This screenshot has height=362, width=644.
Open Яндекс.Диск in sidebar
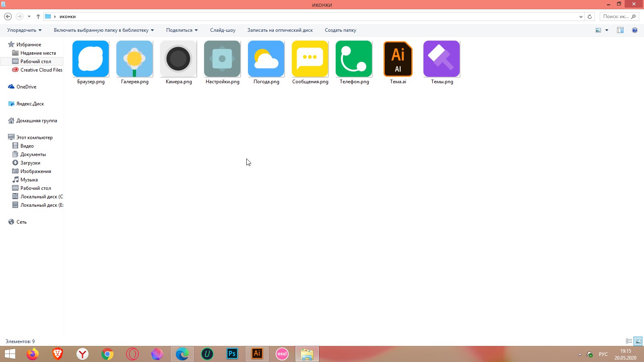[30, 104]
